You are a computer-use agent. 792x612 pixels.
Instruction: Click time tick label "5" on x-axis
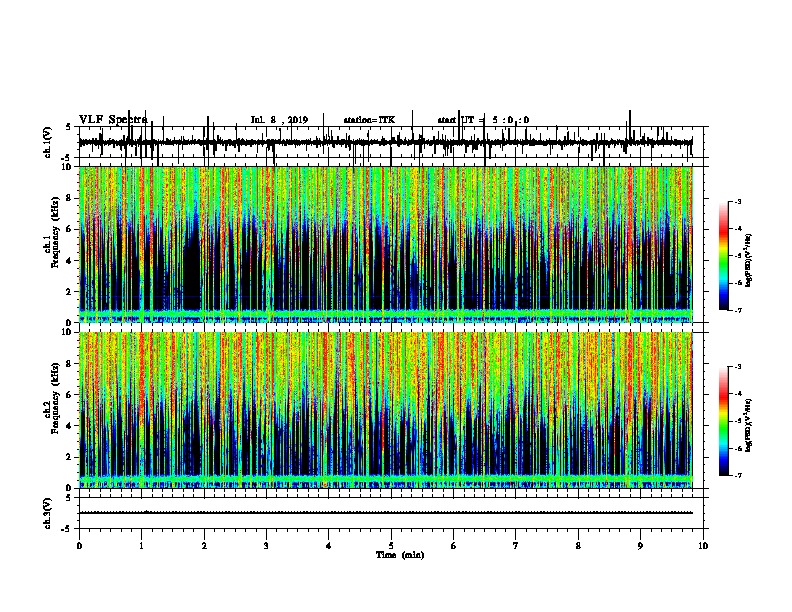click(391, 546)
